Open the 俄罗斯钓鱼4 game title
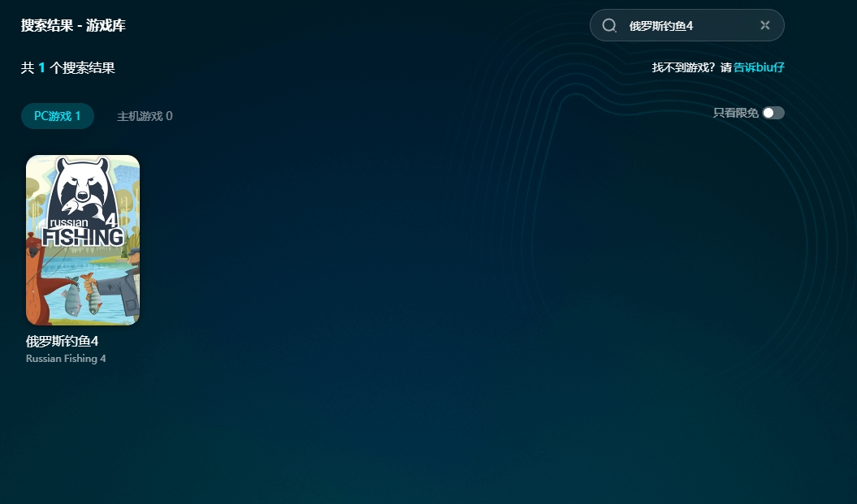The width and height of the screenshot is (857, 504). pyautogui.click(x=62, y=341)
